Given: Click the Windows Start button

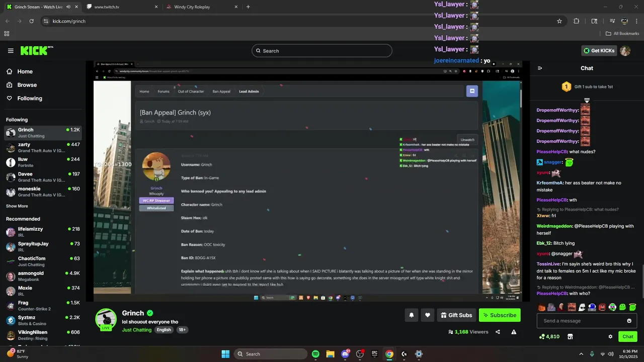Looking at the screenshot, I should (x=225, y=354).
